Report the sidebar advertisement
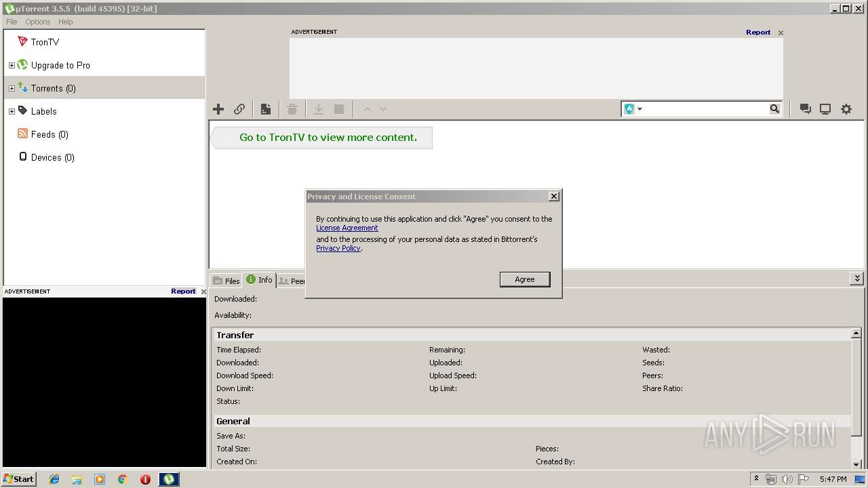 (183, 291)
